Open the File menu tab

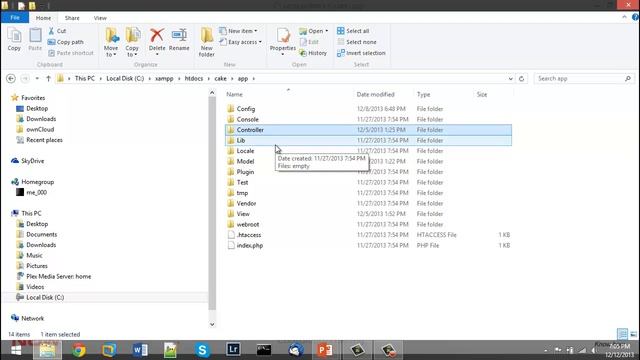pos(15,18)
